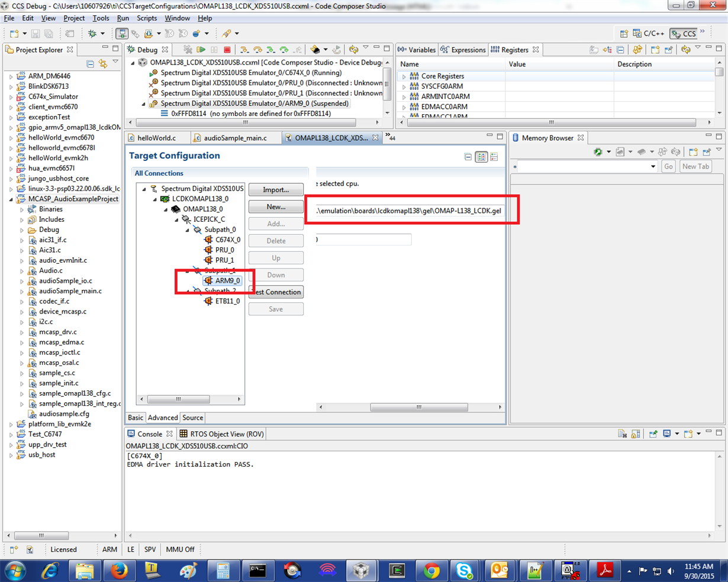Screen dimensions: 728x582
Task: Click Pin Console icon in Console toolbar
Action: [653, 434]
